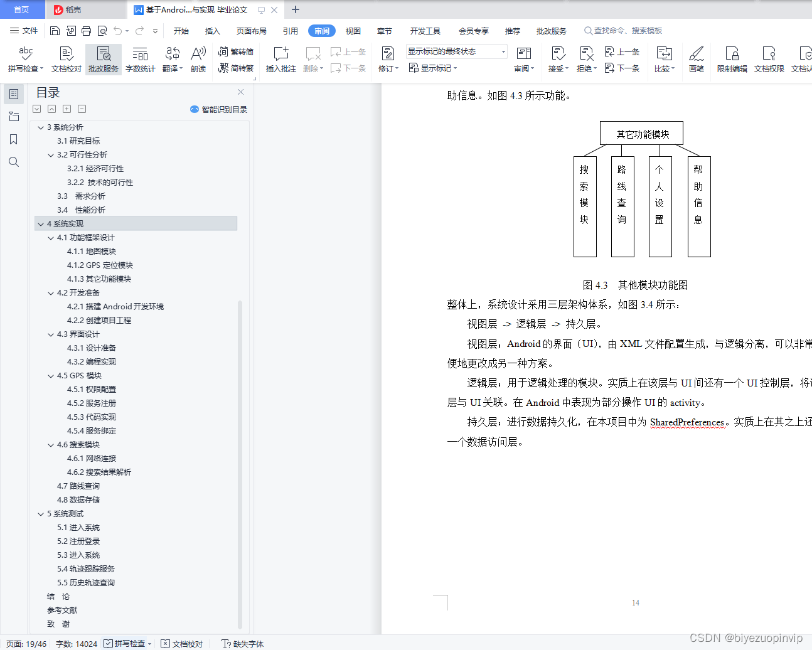Collapse the 4.1 功能框架设计 node

tap(51, 238)
